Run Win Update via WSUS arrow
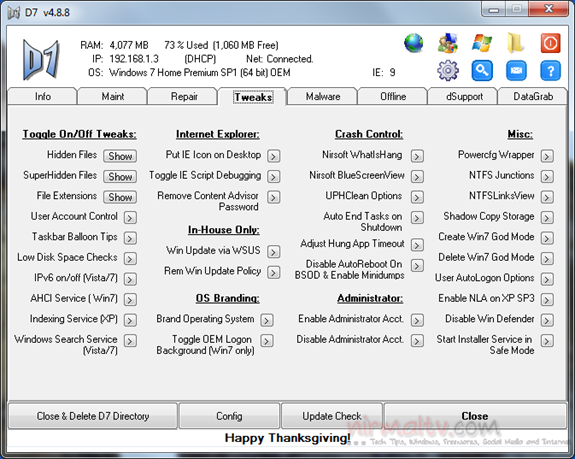575x459 pixels. (274, 251)
